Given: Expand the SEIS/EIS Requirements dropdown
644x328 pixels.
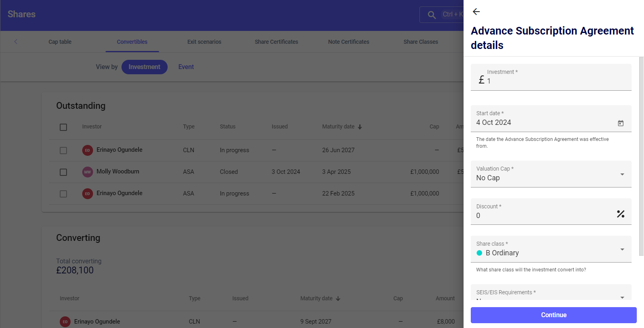Looking at the screenshot, I should point(622,297).
